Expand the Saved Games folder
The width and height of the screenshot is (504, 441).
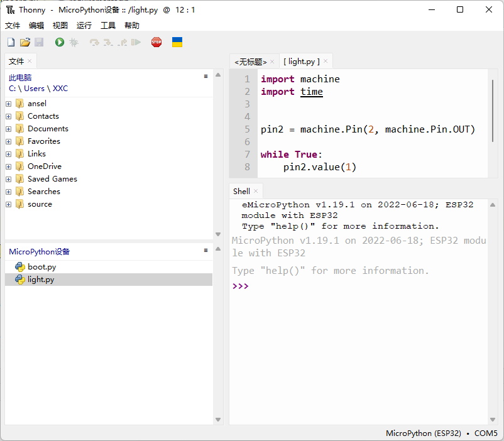[x=9, y=179]
